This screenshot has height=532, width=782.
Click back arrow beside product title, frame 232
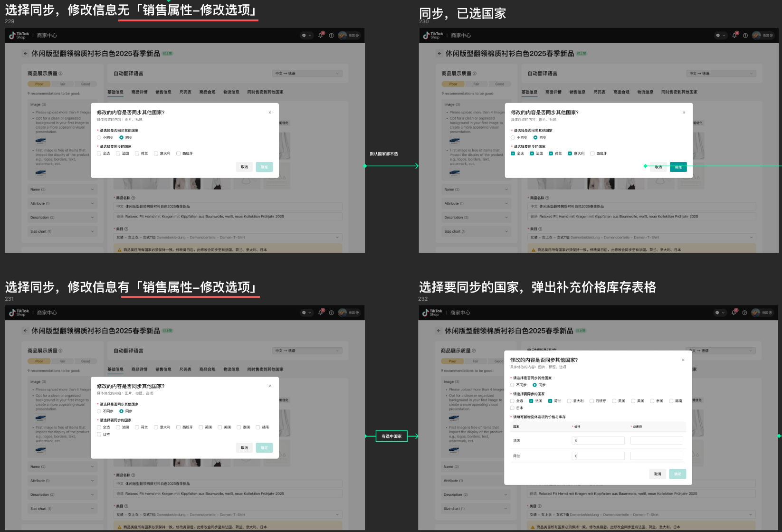439,331
